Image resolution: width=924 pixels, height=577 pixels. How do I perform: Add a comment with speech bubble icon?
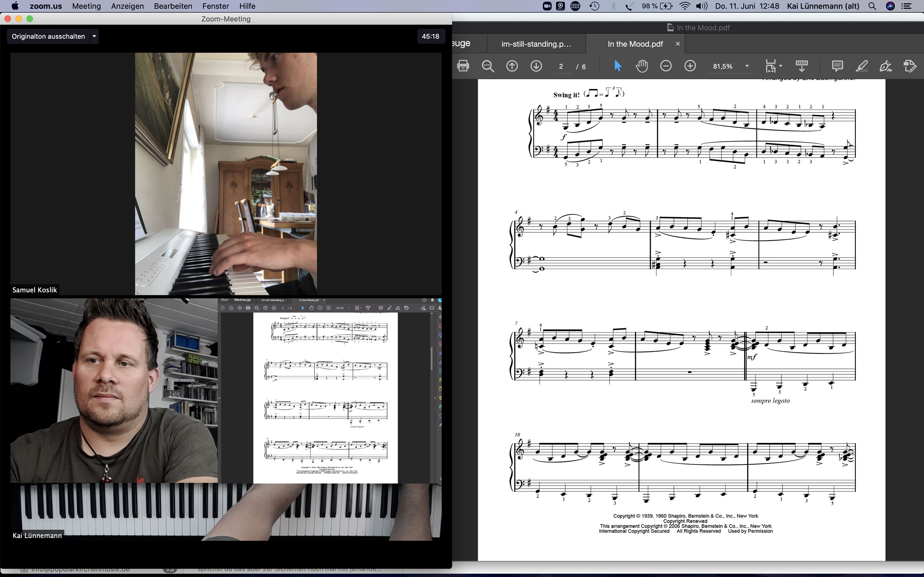[837, 66]
